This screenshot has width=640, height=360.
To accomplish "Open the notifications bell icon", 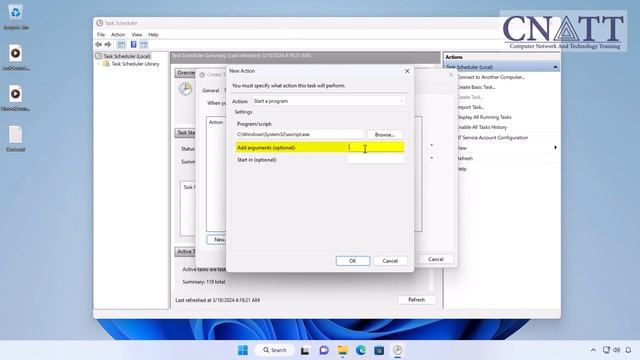I will tap(629, 350).
